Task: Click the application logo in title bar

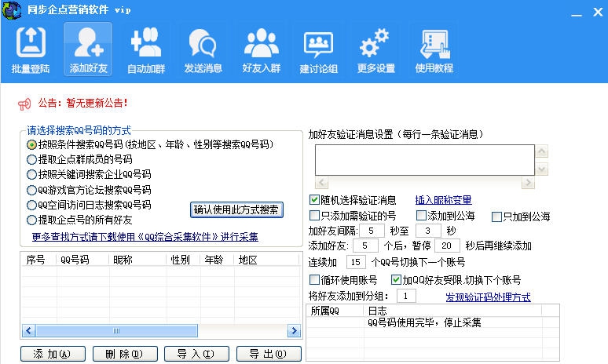Action: [12, 10]
